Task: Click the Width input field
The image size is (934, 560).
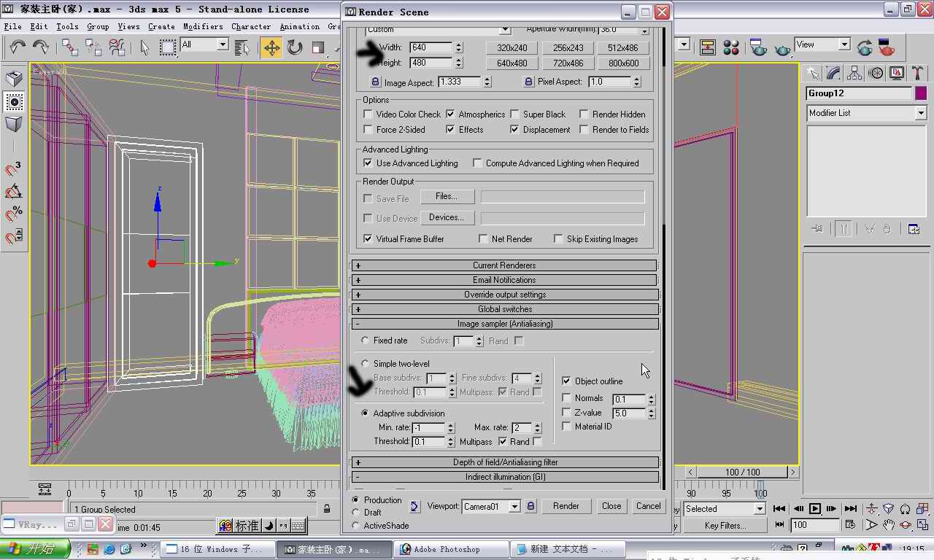Action: 431,47
